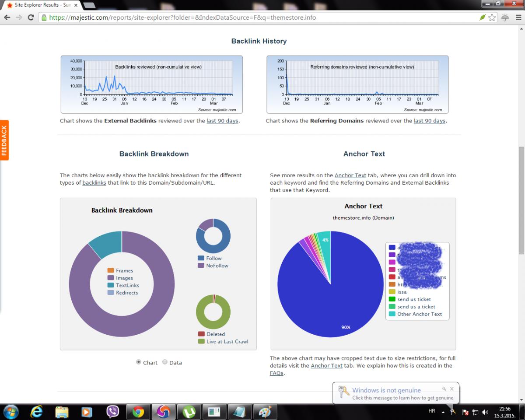525x420 pixels.
Task: Select the Data radio button
Action: (x=165, y=362)
